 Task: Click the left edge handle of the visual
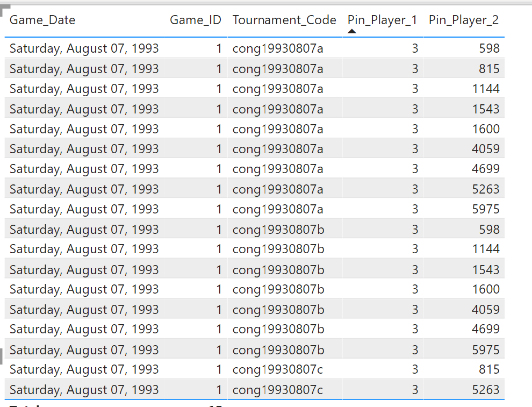click(2, 356)
